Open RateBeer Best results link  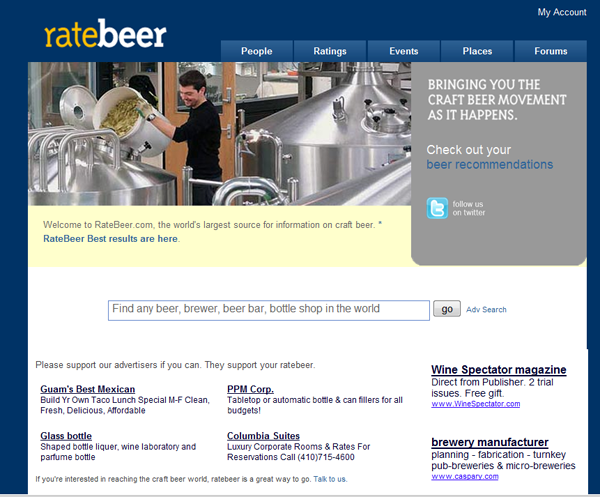point(110,239)
